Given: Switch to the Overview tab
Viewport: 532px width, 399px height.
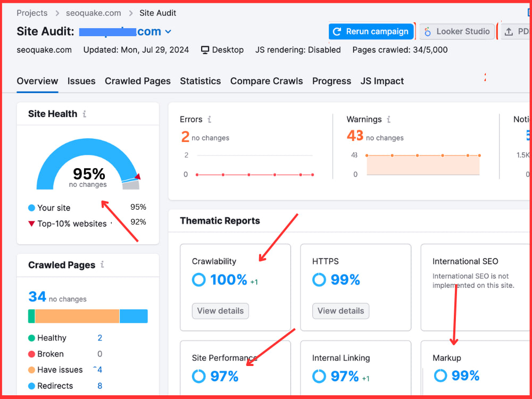Looking at the screenshot, I should (37, 81).
